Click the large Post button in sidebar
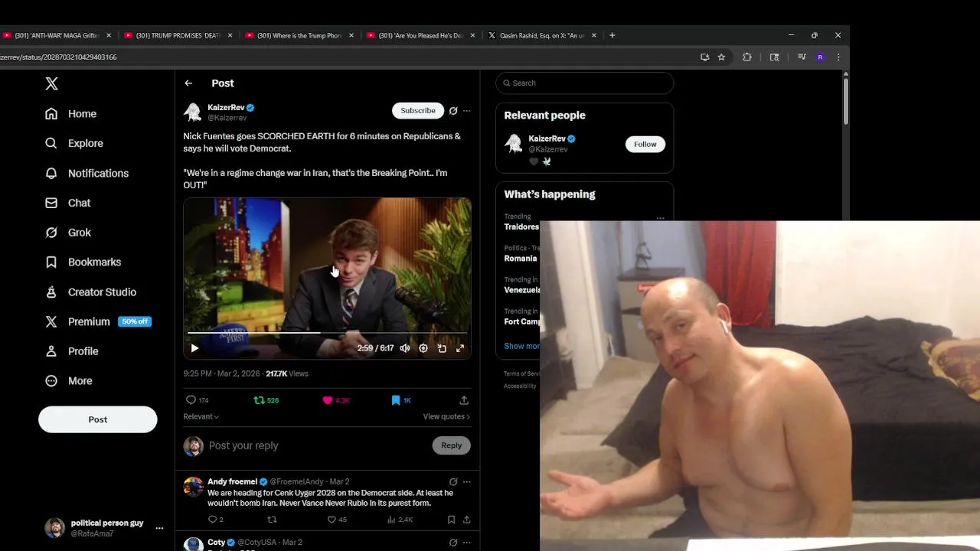Image resolution: width=980 pixels, height=551 pixels. tap(98, 419)
